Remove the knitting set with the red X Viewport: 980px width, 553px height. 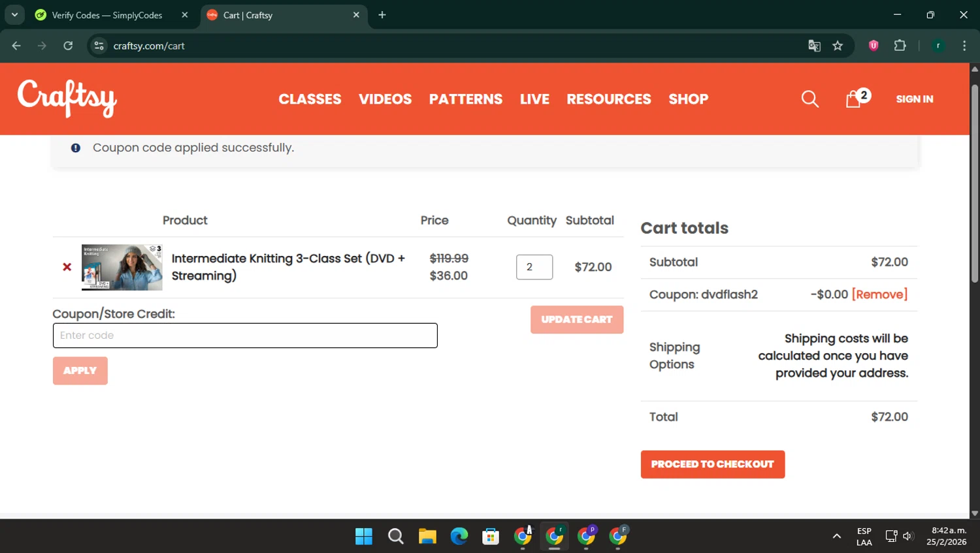coord(67,267)
